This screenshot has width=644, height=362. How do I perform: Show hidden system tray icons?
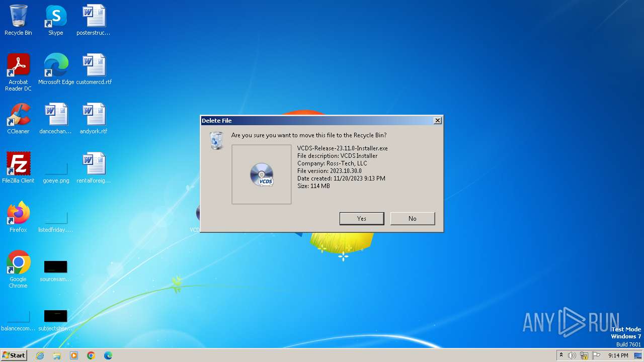point(561,355)
